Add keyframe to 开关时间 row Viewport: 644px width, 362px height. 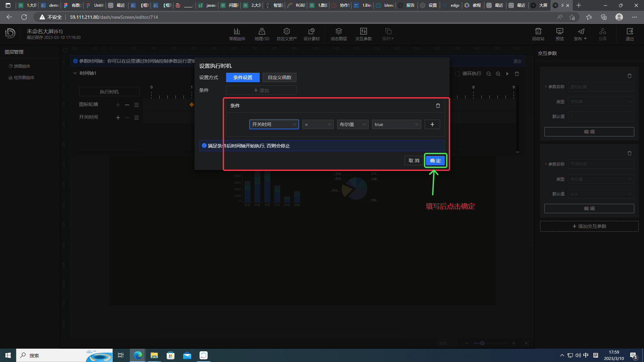(118, 118)
